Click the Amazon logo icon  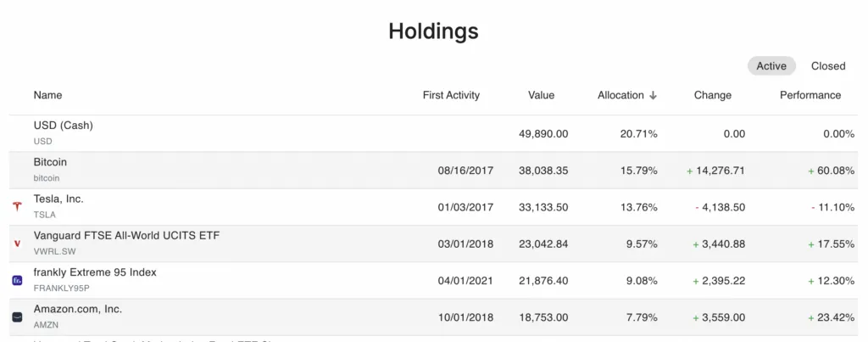pos(17,317)
